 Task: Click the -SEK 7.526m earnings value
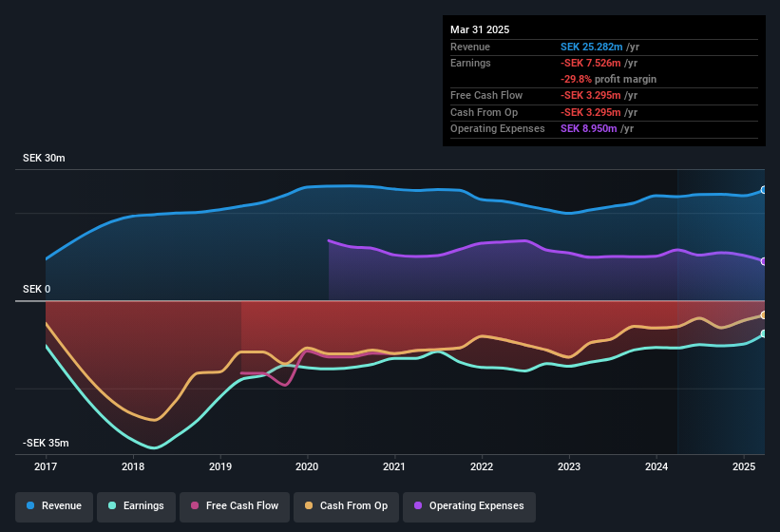[591, 63]
